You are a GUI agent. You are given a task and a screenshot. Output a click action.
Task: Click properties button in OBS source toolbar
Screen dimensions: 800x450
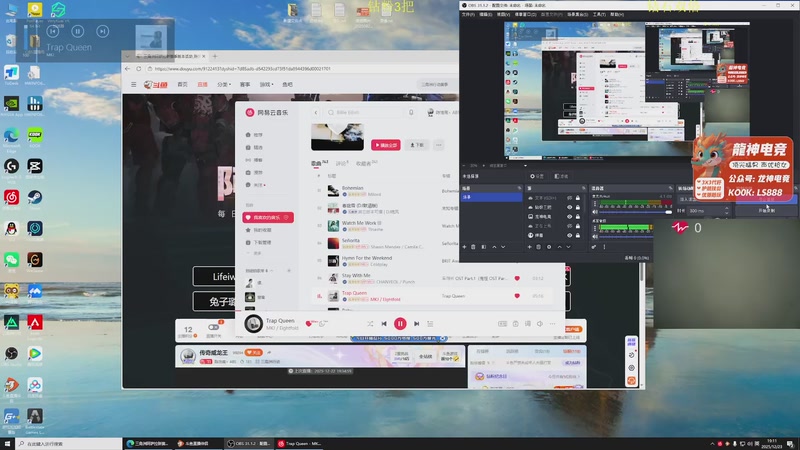click(x=537, y=176)
